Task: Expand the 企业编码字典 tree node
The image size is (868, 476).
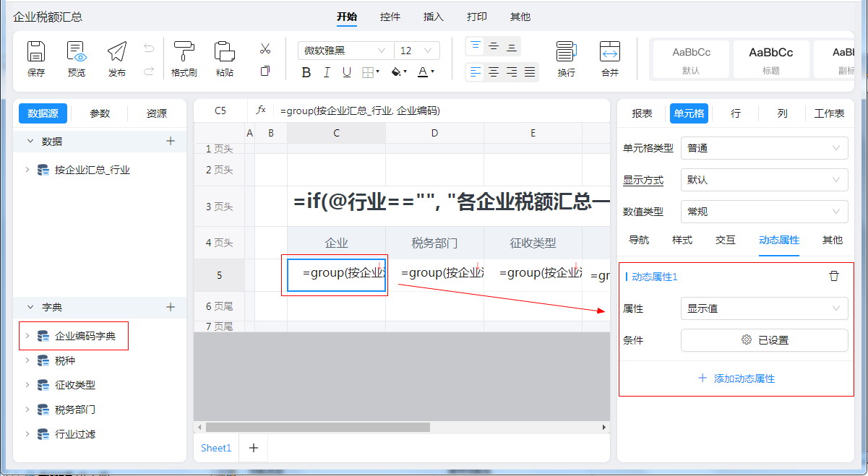Action: 27,336
